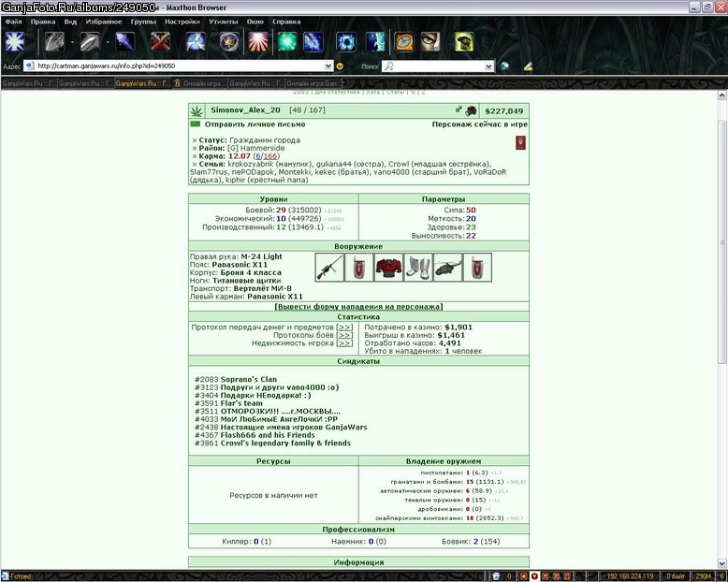Open the Soprano's Clan syndicate link
Viewport: 728px width, 582px height.
point(248,379)
